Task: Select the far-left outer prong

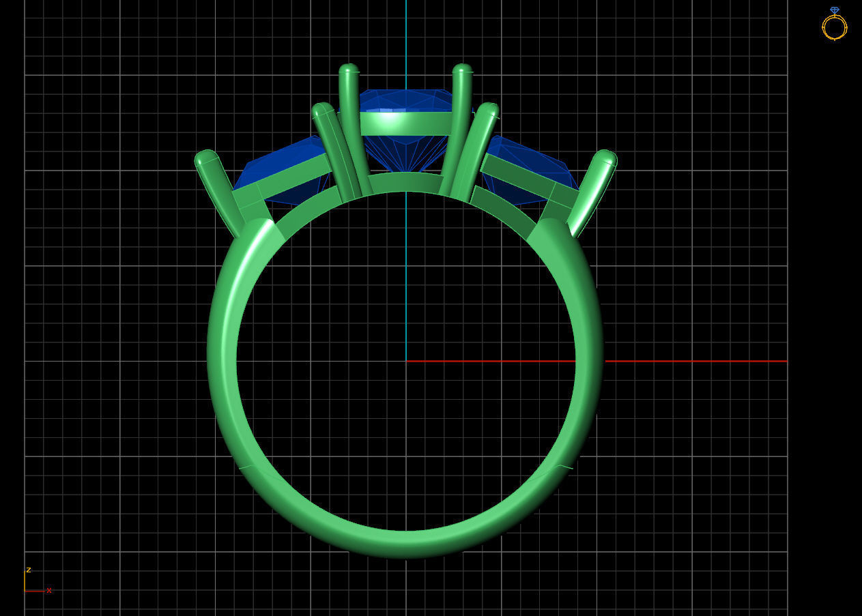Action: click(218, 194)
